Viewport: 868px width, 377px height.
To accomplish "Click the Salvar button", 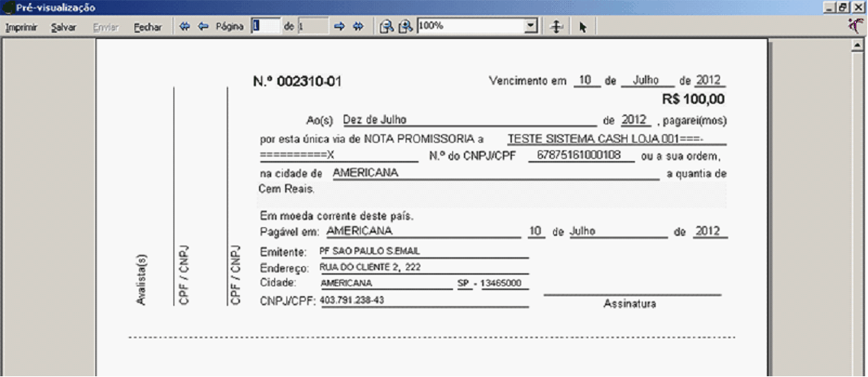I will click(63, 27).
